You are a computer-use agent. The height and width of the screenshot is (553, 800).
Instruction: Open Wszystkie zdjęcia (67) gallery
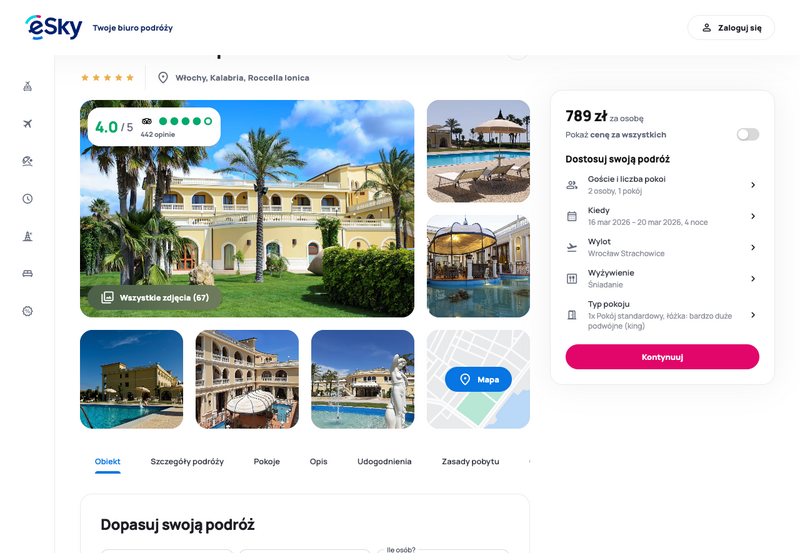tap(155, 297)
